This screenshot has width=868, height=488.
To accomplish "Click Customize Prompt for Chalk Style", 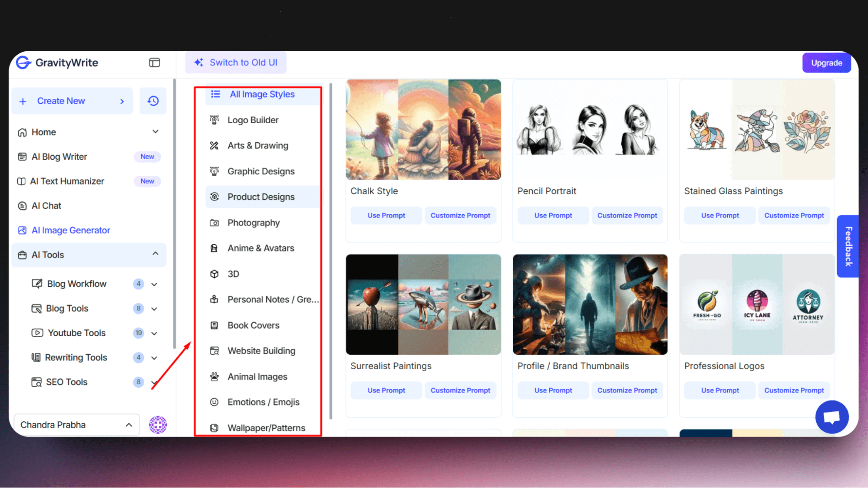I will [x=460, y=215].
